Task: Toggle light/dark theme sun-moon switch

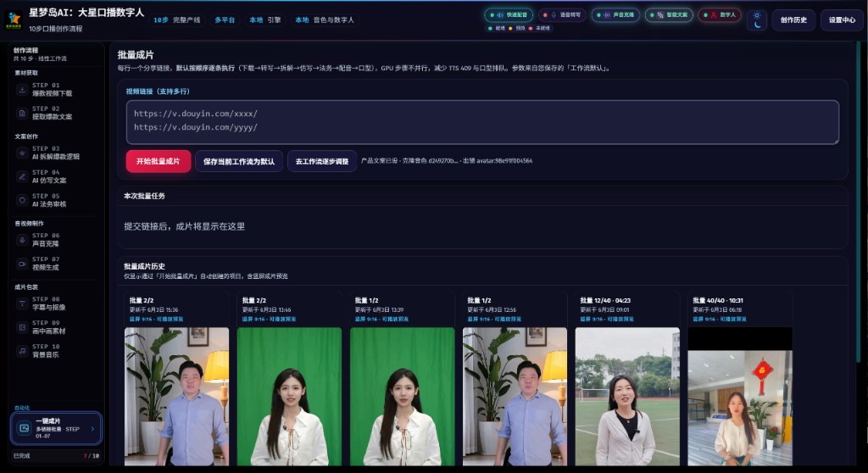Action: 757,20
